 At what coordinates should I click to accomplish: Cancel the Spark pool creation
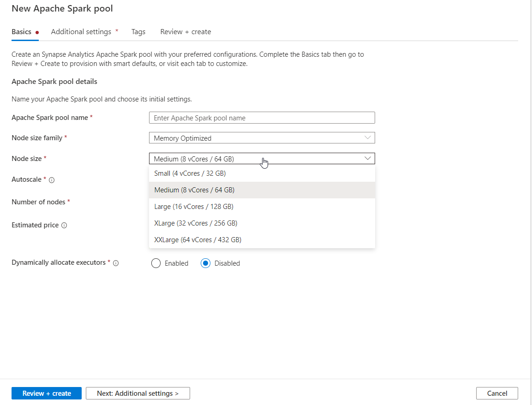(x=497, y=393)
